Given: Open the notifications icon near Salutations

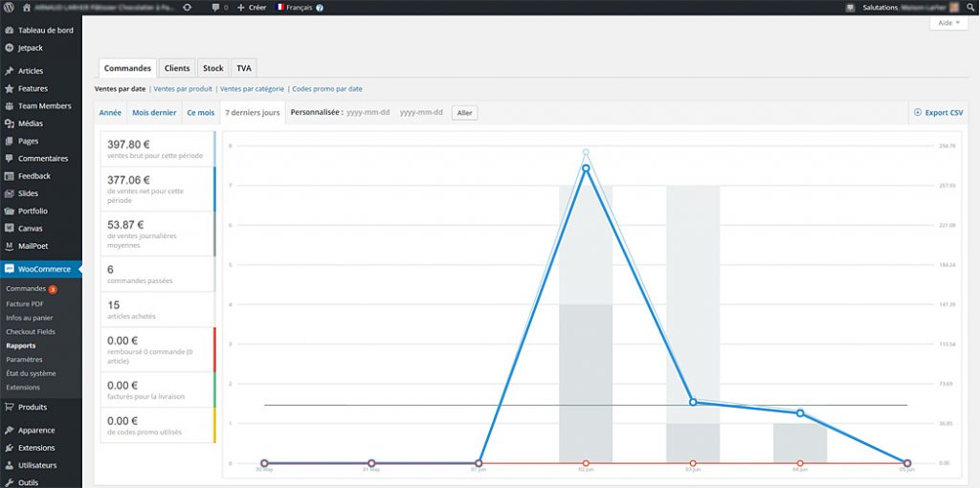Looking at the screenshot, I should [850, 8].
